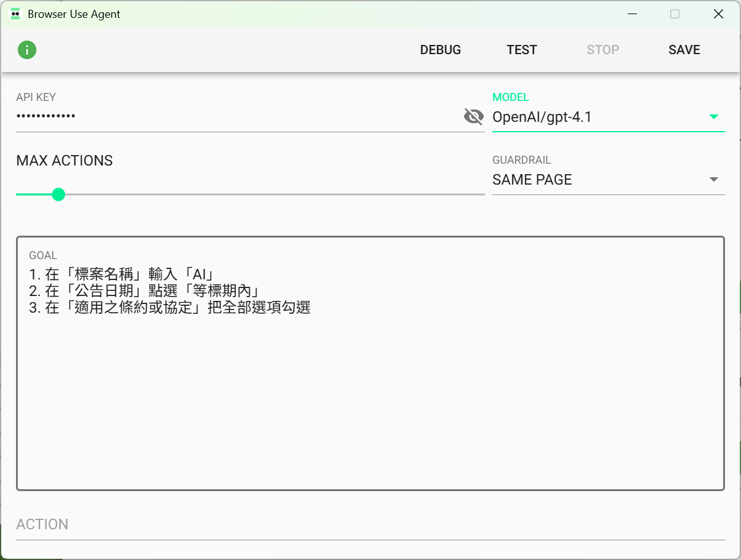Click the MAX ACTIONS slider thumb

coord(58,194)
